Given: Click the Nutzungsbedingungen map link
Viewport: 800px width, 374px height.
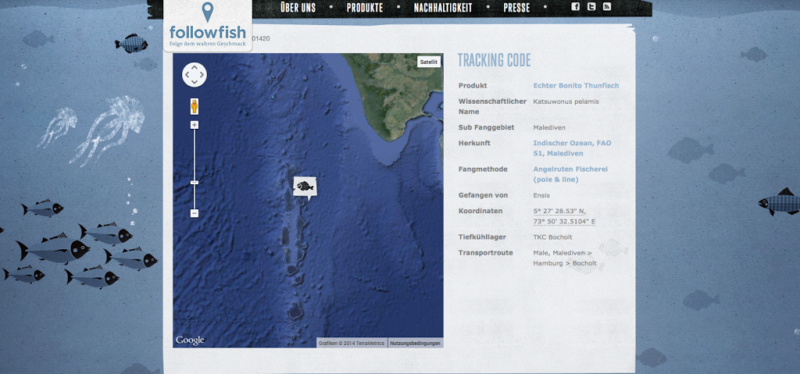Looking at the screenshot, I should click(415, 343).
